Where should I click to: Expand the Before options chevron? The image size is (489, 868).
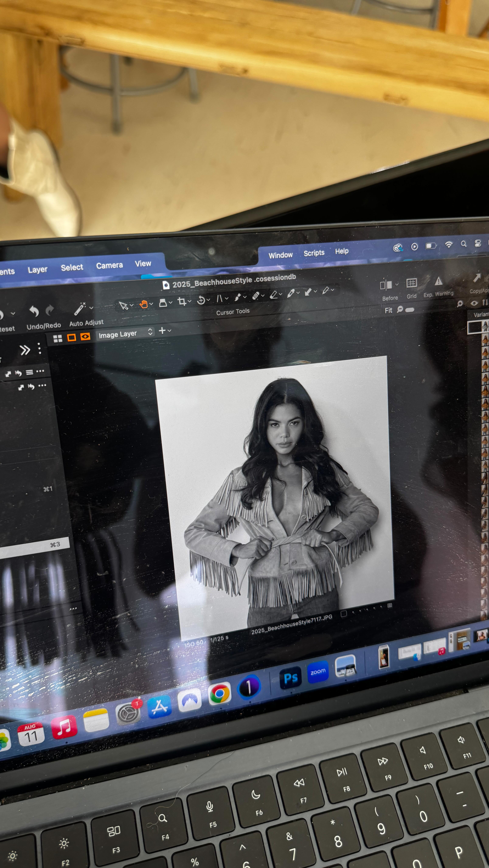click(397, 284)
